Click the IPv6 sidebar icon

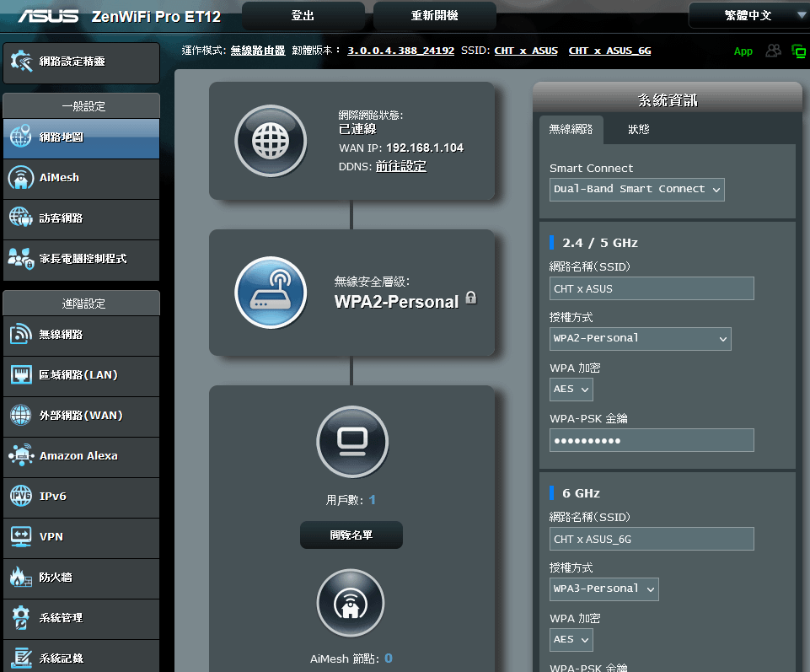pyautogui.click(x=21, y=497)
